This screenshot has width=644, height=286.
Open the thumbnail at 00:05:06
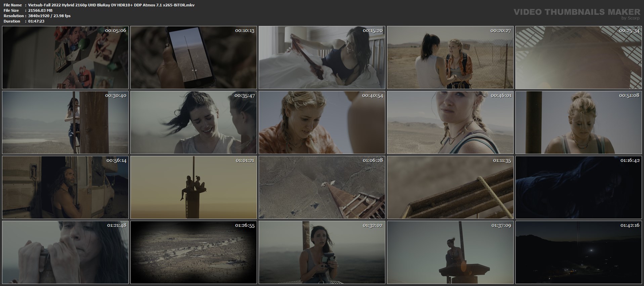tap(65, 58)
